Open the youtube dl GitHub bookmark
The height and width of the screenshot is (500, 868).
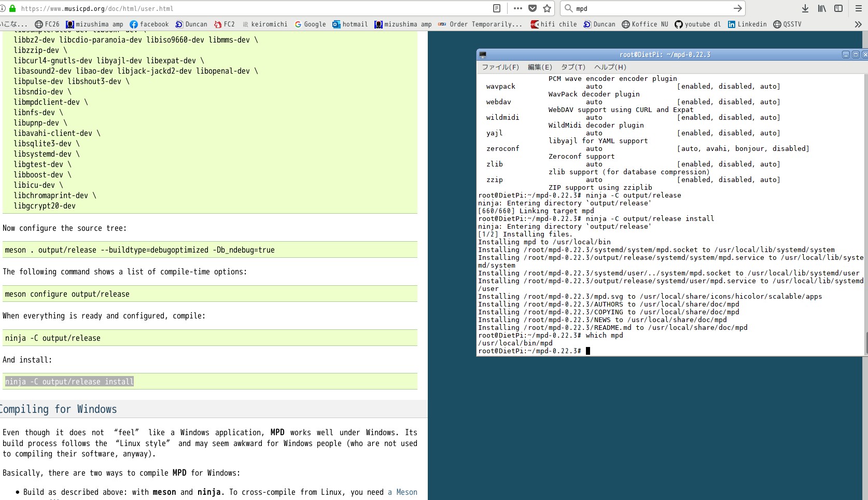[x=697, y=24]
